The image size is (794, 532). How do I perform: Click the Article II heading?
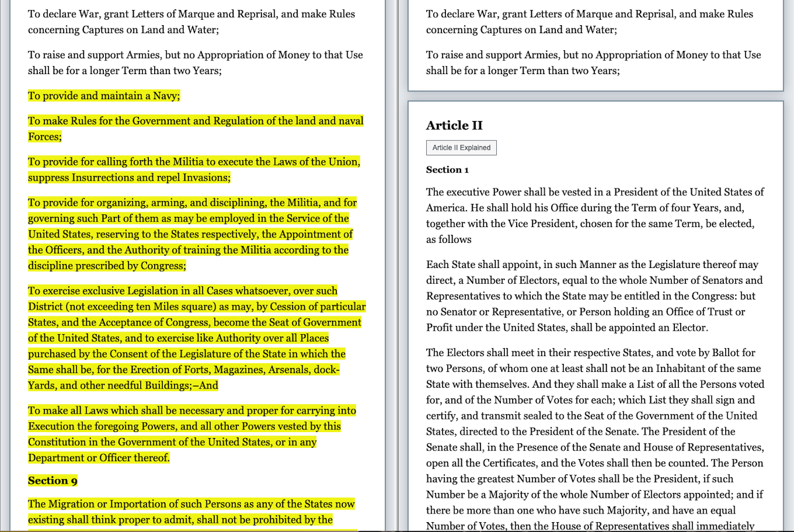coord(454,125)
